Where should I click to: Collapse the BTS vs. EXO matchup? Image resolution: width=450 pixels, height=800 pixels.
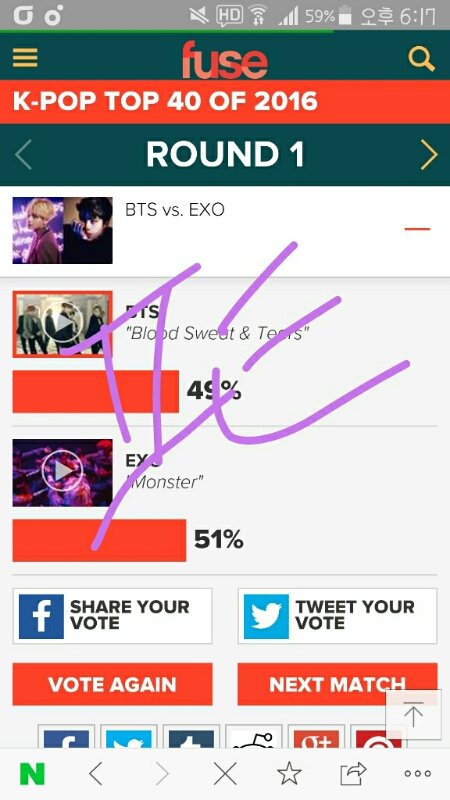click(x=417, y=229)
